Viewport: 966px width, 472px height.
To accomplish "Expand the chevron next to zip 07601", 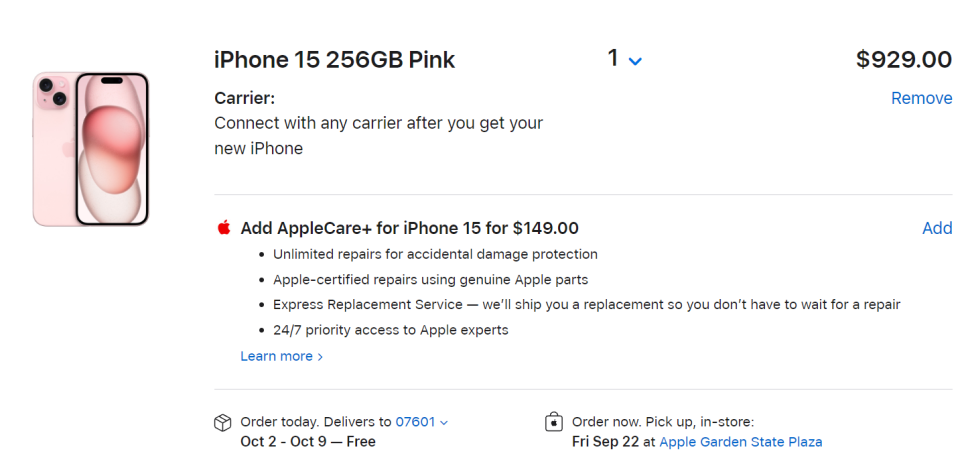I will [x=444, y=423].
